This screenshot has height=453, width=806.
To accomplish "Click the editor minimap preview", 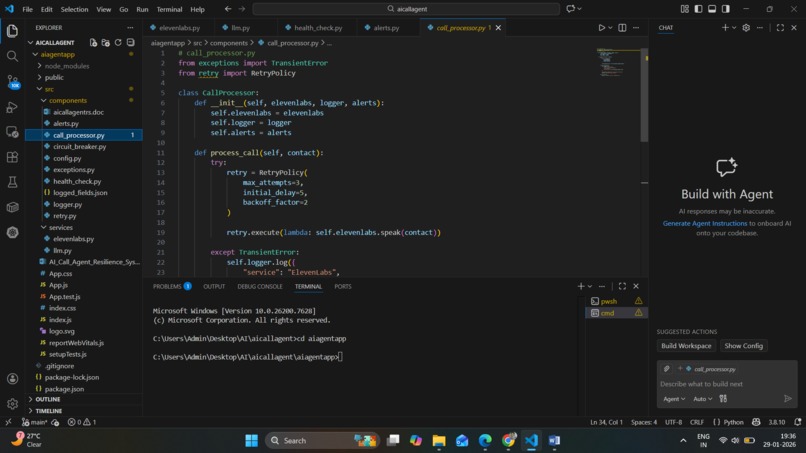I will tap(618, 63).
